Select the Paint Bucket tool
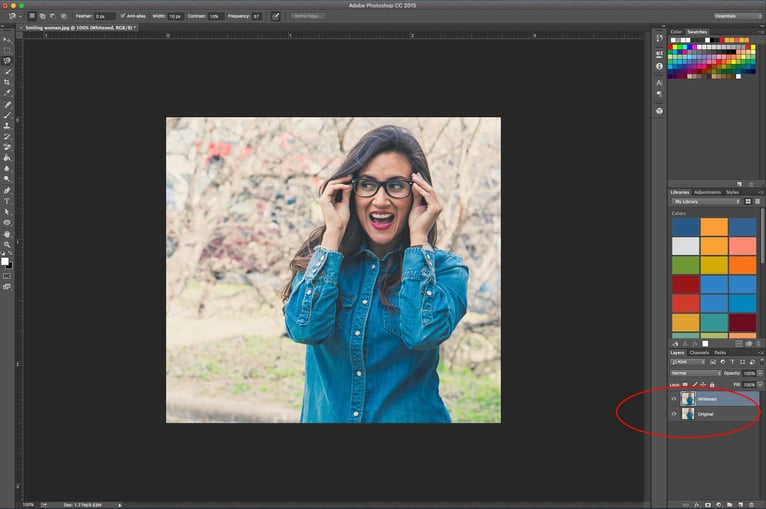 coord(7,158)
